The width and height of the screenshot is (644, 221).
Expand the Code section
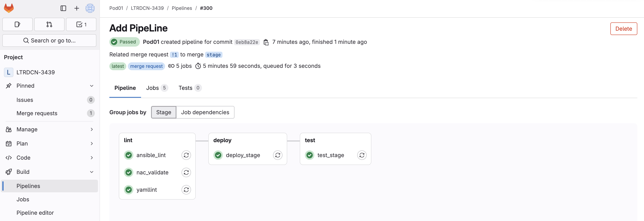click(x=91, y=158)
